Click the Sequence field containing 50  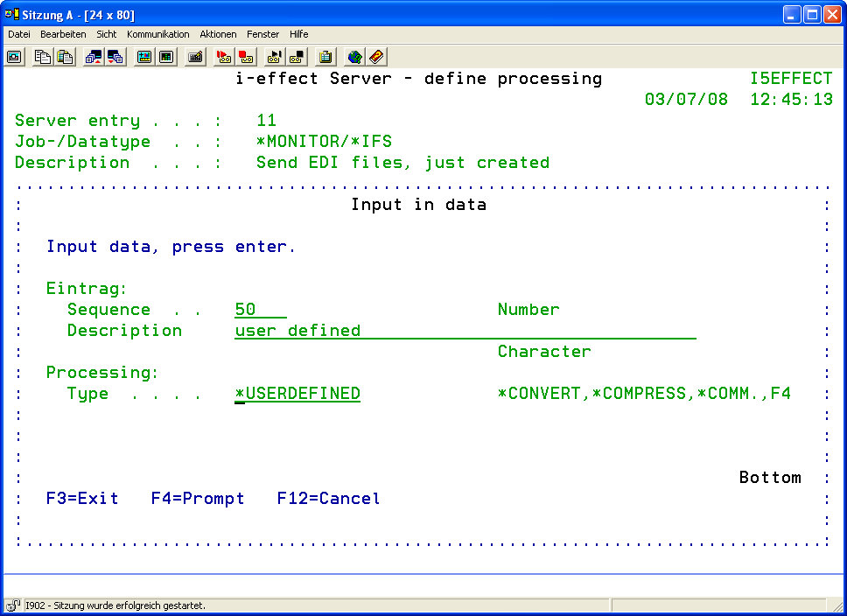tap(260, 310)
